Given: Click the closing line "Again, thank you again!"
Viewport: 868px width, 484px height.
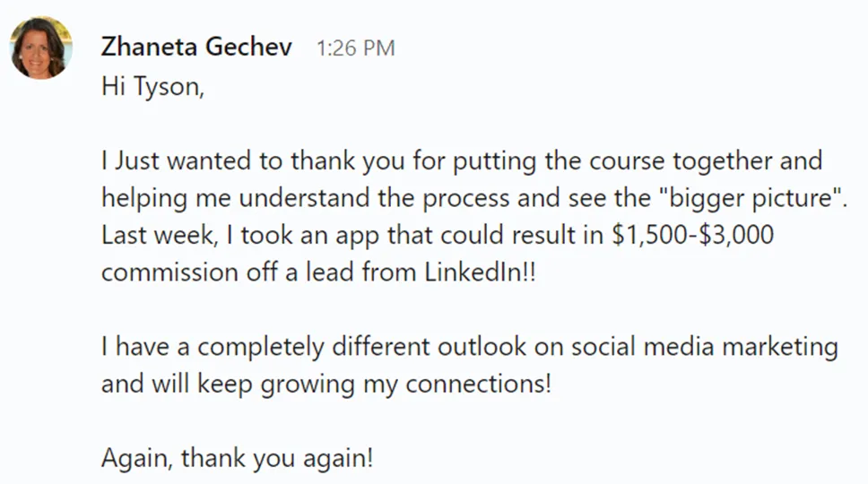Looking at the screenshot, I should [237, 458].
